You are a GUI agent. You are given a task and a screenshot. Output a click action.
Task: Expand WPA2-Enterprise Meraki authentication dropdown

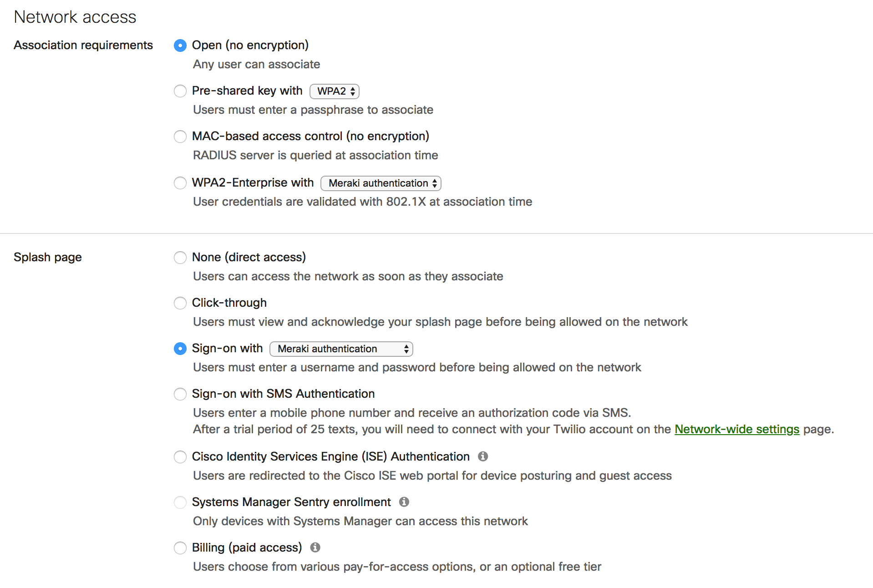tap(381, 183)
